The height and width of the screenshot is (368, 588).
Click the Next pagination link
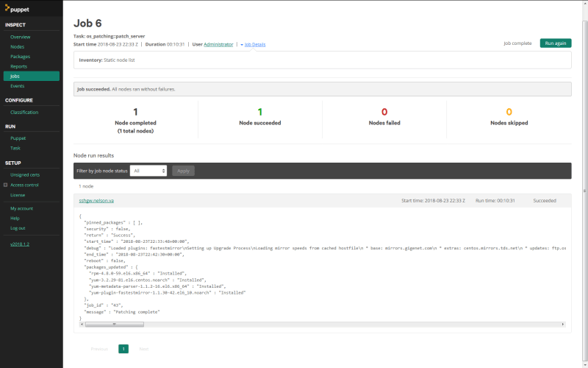[x=144, y=349]
